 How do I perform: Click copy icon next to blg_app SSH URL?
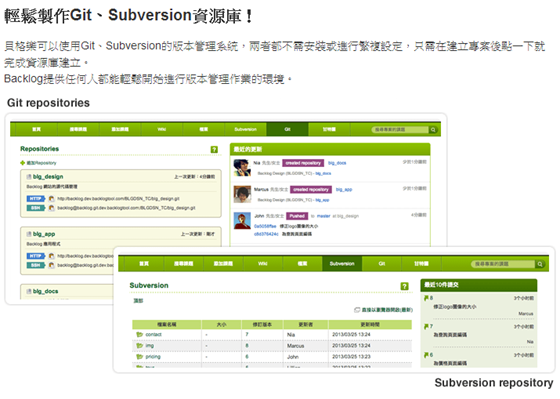[51, 265]
